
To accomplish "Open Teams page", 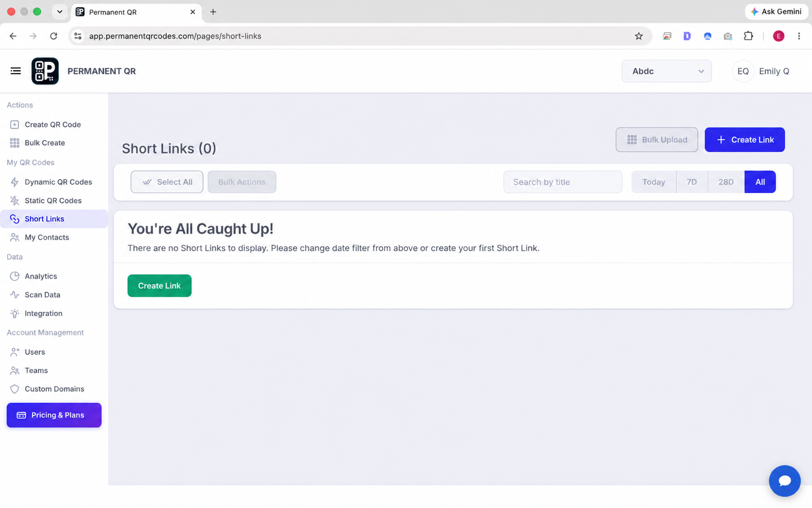I will point(36,371).
